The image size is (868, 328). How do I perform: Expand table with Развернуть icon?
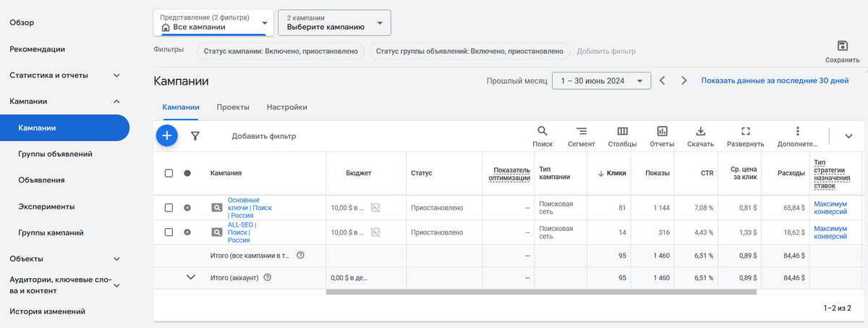[x=746, y=135]
